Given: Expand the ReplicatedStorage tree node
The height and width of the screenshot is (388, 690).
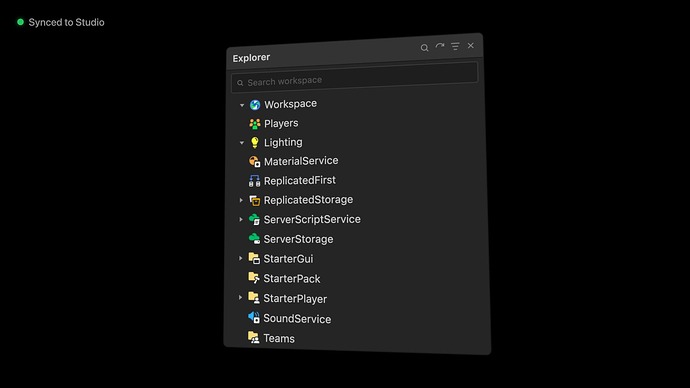Looking at the screenshot, I should 241,200.
